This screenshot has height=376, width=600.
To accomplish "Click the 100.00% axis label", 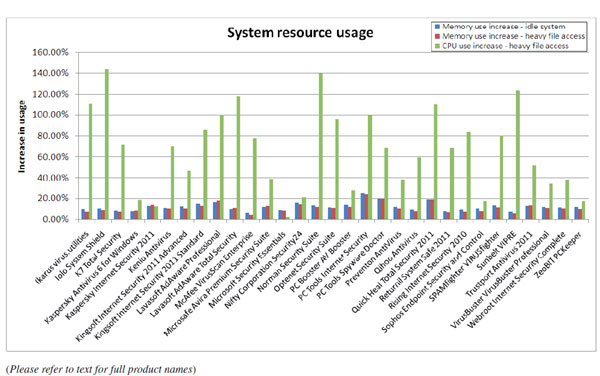I will 51,115.
